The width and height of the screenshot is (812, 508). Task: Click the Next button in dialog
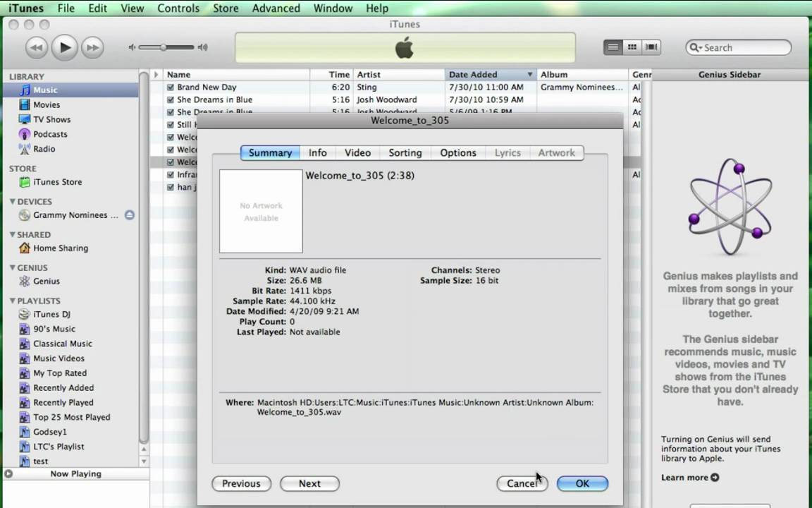pos(309,483)
